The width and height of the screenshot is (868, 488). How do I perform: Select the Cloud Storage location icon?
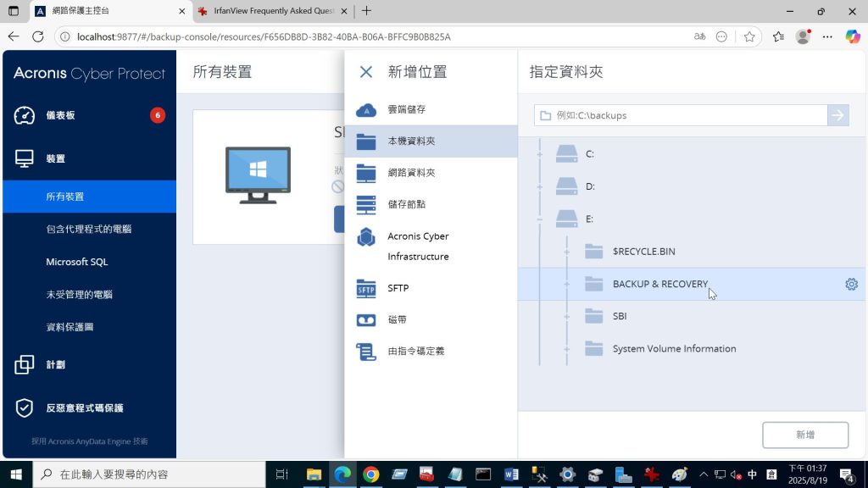(x=366, y=110)
